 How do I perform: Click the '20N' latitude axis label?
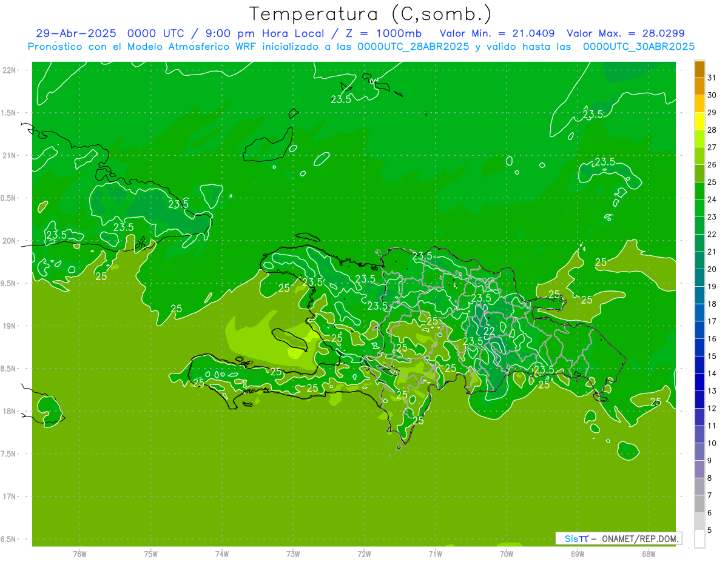(x=11, y=241)
